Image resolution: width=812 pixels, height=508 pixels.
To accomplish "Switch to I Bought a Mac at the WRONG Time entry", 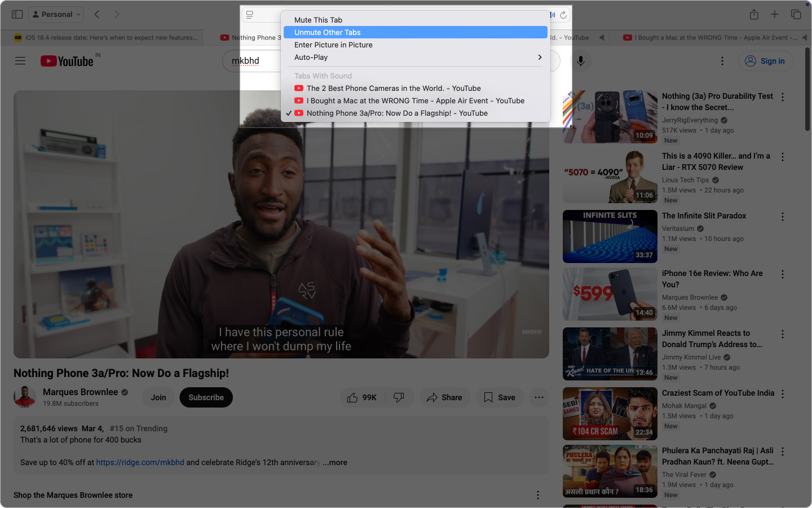I will [x=416, y=100].
